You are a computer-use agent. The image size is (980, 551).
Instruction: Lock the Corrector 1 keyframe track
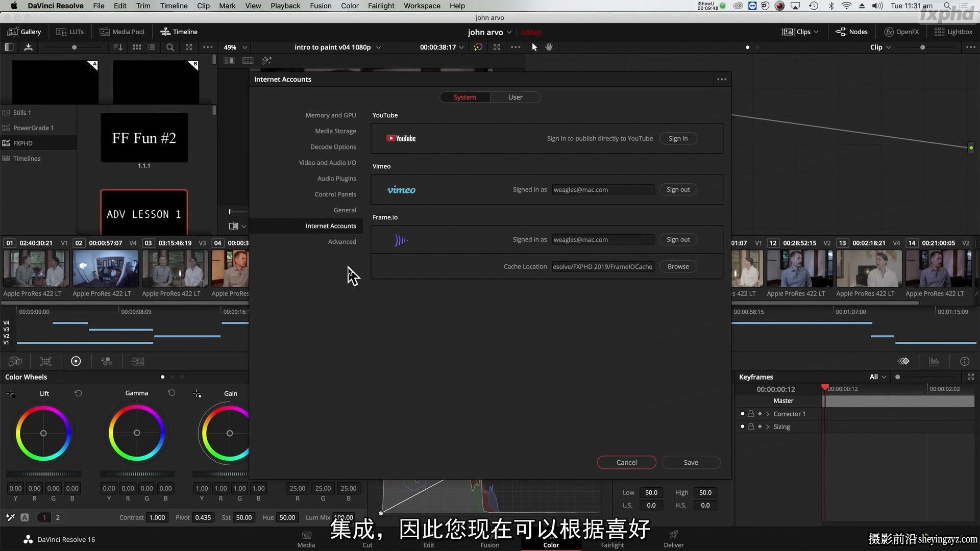tap(751, 414)
